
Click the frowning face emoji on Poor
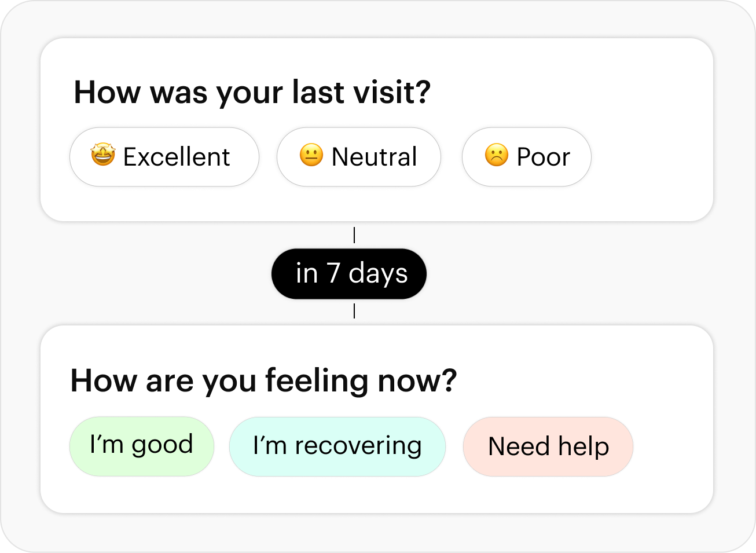coord(497,155)
